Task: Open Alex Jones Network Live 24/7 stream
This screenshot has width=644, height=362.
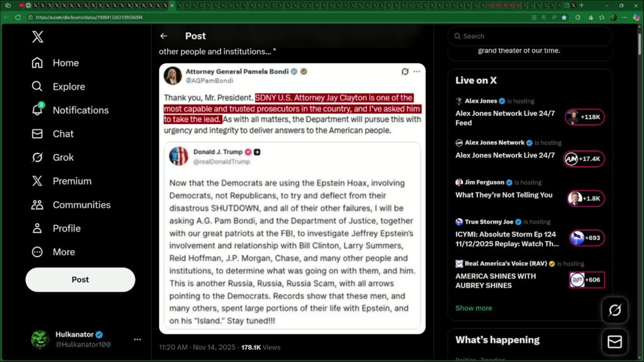Action: click(x=505, y=155)
